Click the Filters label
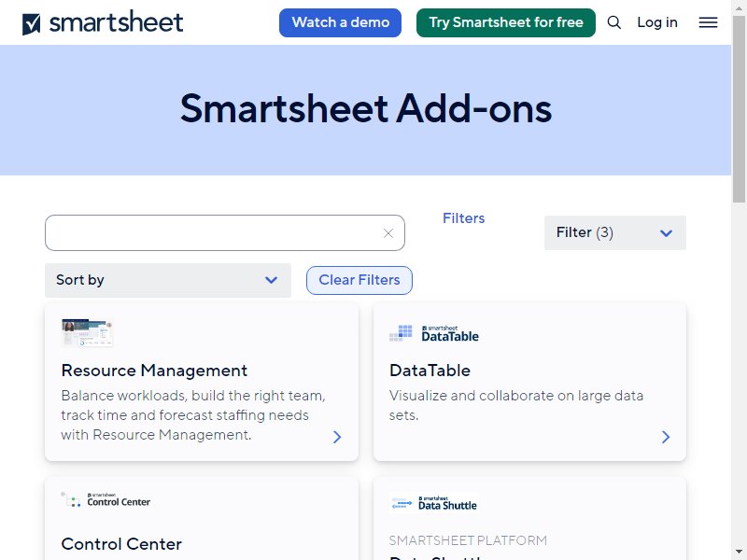 click(463, 218)
